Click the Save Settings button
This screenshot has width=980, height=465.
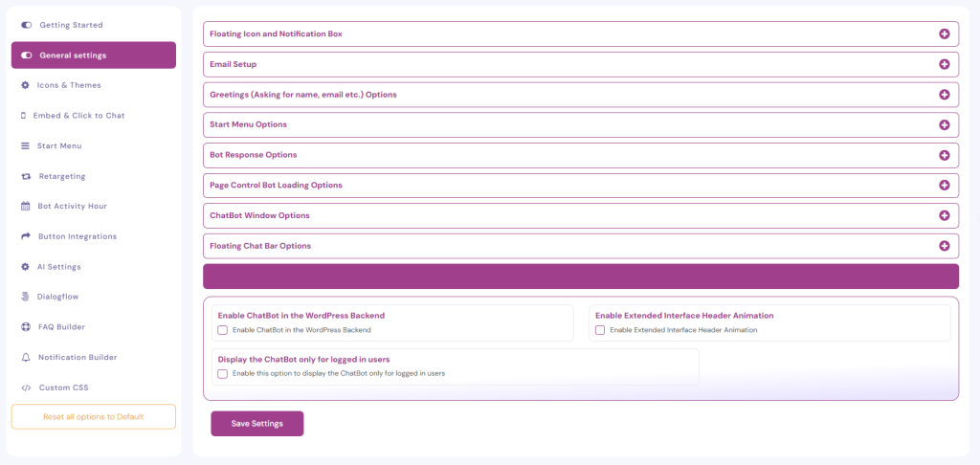click(x=256, y=424)
